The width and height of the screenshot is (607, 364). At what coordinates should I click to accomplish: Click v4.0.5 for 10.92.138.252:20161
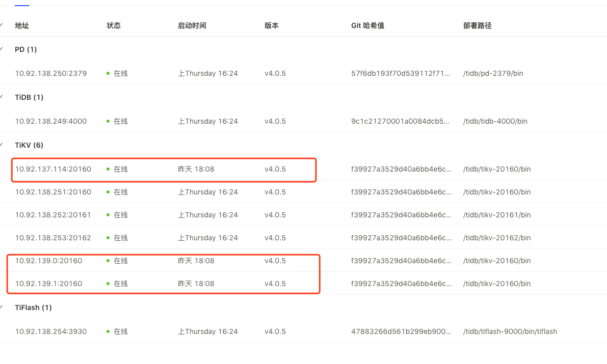coord(275,215)
